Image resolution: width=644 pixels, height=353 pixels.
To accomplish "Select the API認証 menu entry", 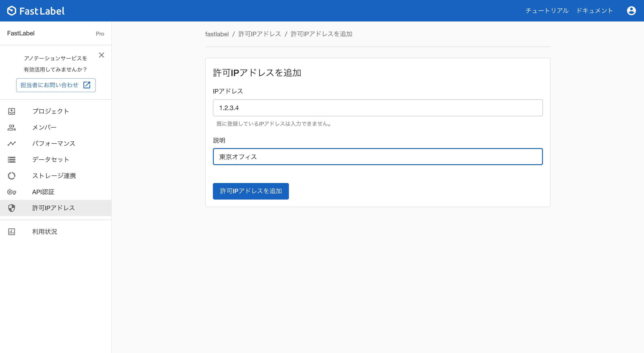I will 56,192.
